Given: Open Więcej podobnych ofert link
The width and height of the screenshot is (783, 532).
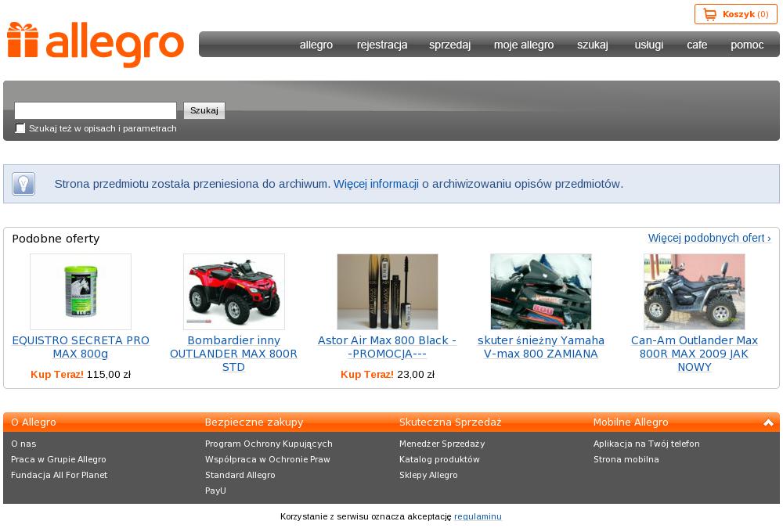Looking at the screenshot, I should pos(709,238).
